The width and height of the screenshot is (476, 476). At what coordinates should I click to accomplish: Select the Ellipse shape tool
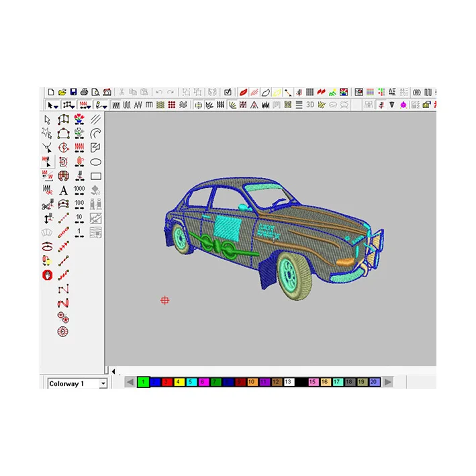point(96,162)
